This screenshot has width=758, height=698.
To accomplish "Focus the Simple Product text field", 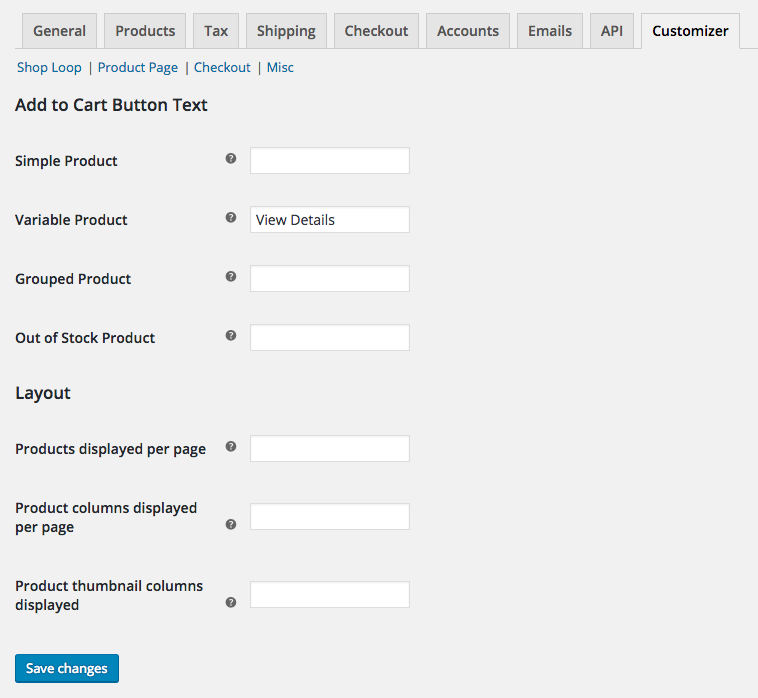I will pyautogui.click(x=330, y=161).
